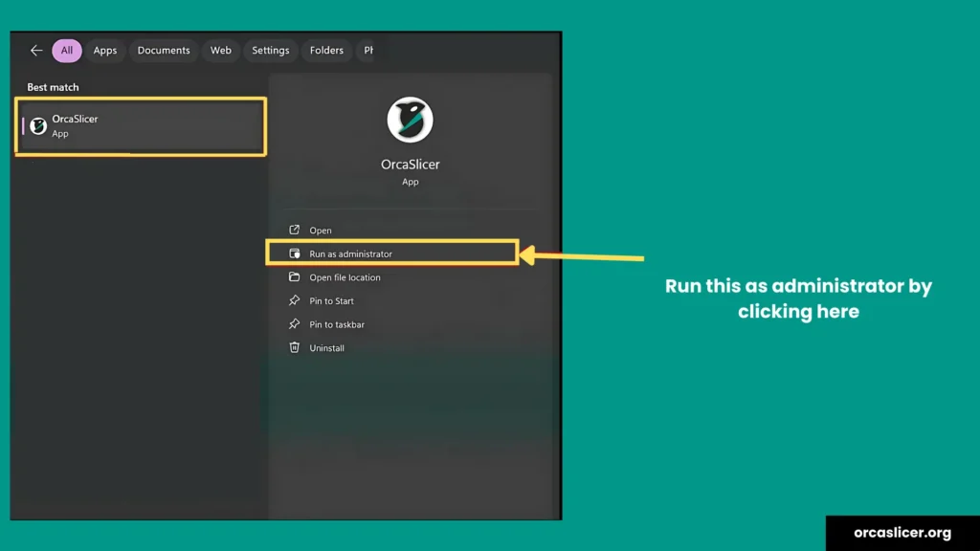This screenshot has height=551, width=980.
Task: Switch to the Web results tab
Action: pyautogui.click(x=221, y=51)
